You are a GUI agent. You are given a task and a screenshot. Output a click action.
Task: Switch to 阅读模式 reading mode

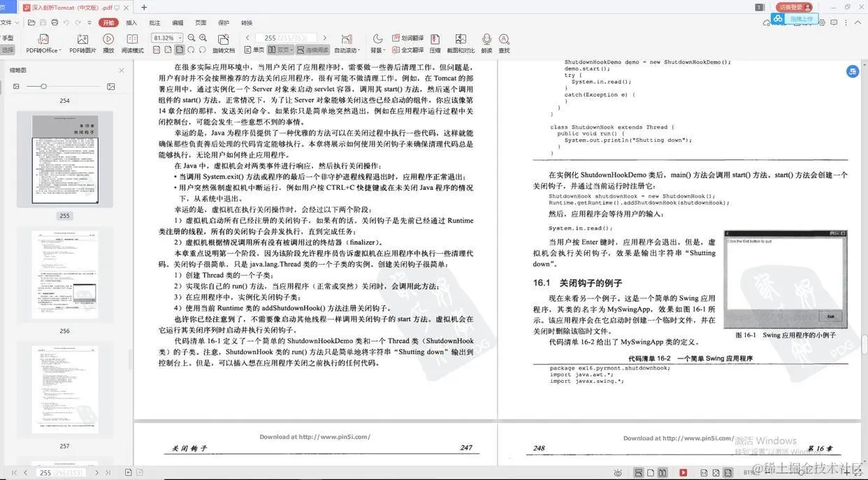pos(132,43)
